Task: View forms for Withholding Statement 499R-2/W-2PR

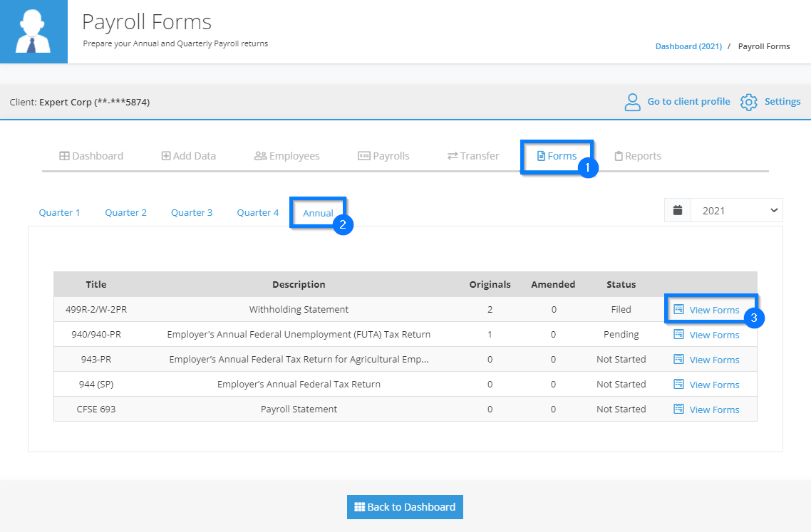Action: tap(714, 310)
